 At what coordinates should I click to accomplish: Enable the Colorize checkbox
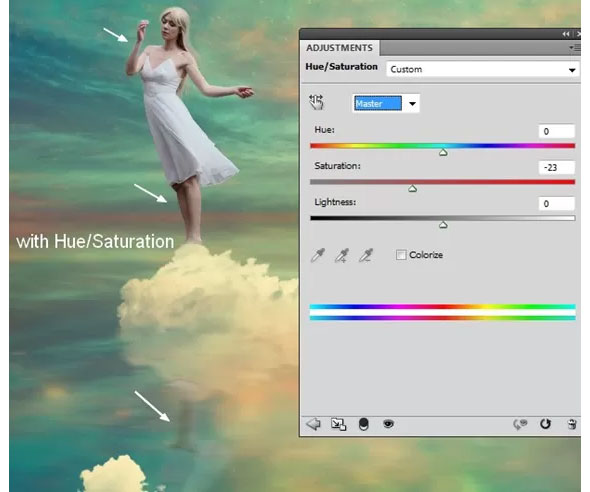pos(401,255)
